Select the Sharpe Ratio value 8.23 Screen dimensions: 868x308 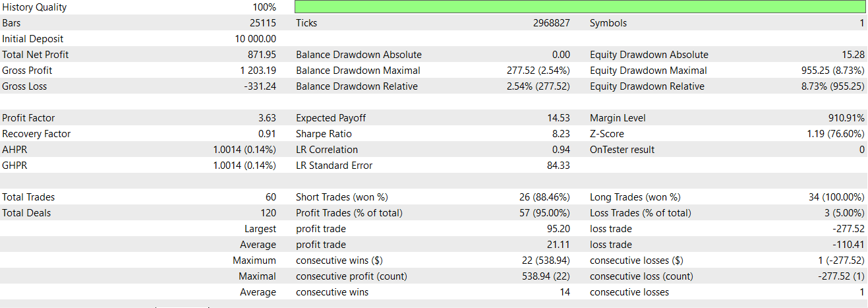(561, 134)
